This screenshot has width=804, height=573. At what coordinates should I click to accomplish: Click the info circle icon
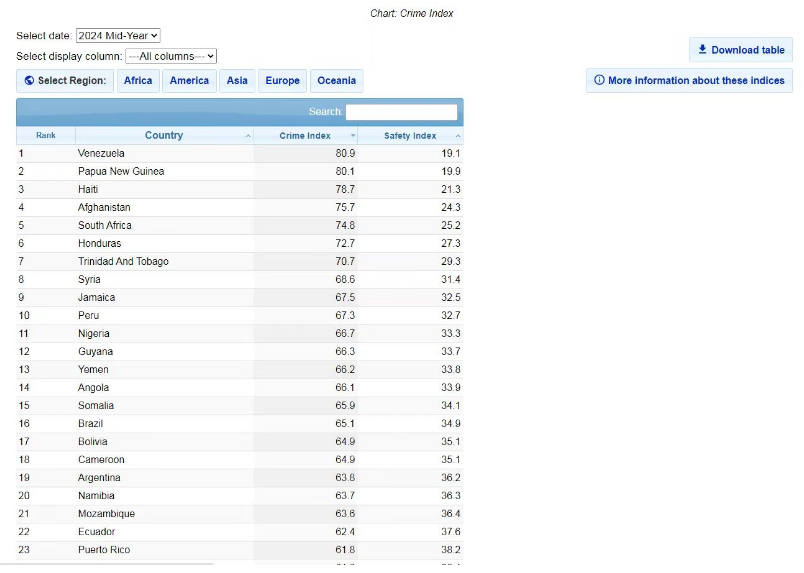(x=599, y=81)
